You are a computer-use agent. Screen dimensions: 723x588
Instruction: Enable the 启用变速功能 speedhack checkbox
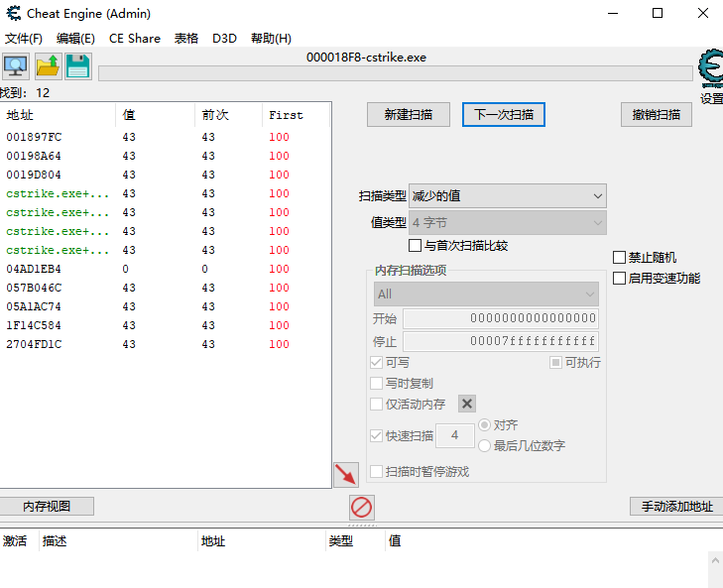619,278
